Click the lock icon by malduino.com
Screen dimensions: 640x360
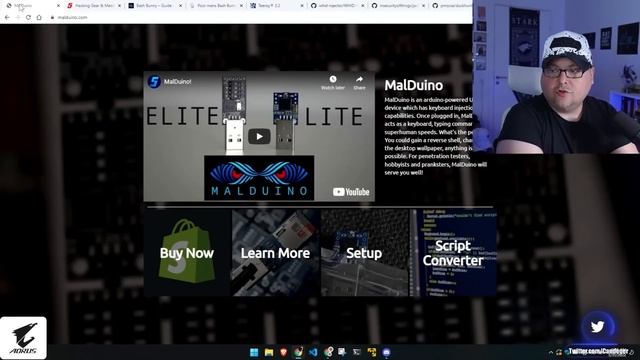pyautogui.click(x=52, y=18)
